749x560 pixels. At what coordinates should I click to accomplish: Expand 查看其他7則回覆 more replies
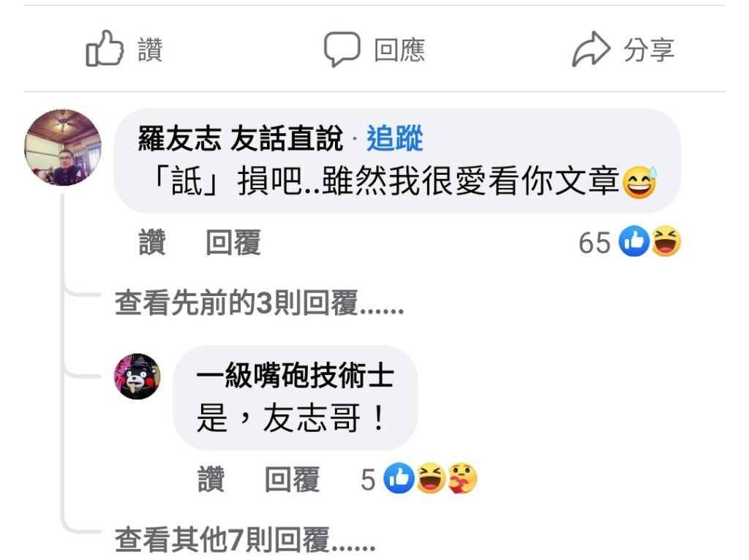pyautogui.click(x=245, y=540)
